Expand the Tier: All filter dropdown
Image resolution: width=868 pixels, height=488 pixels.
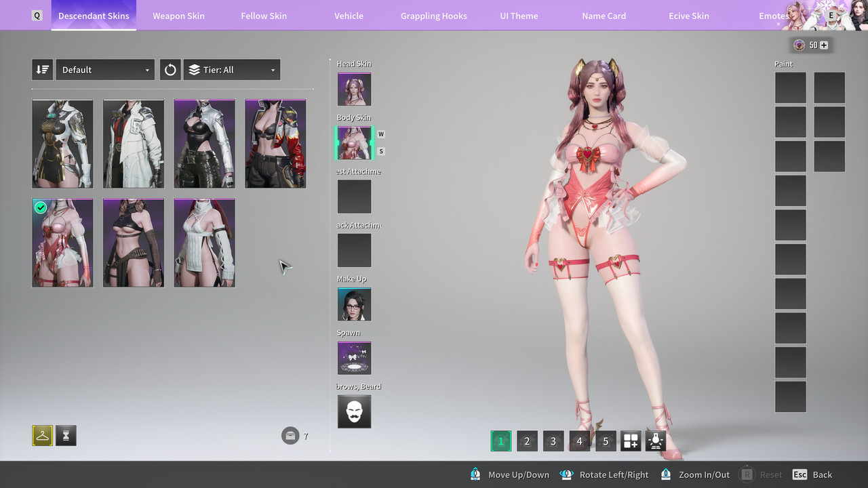232,70
